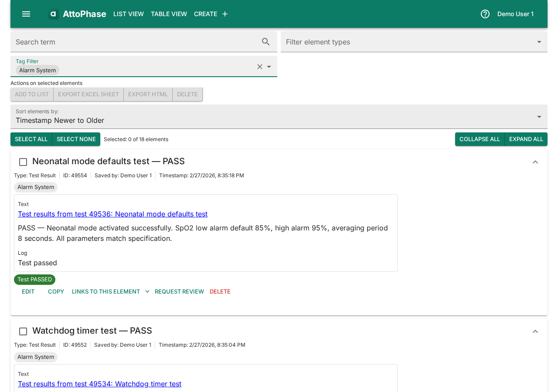Check the Neonatal mode defaults test checkbox
The width and height of the screenshot is (558, 392).
click(x=23, y=162)
